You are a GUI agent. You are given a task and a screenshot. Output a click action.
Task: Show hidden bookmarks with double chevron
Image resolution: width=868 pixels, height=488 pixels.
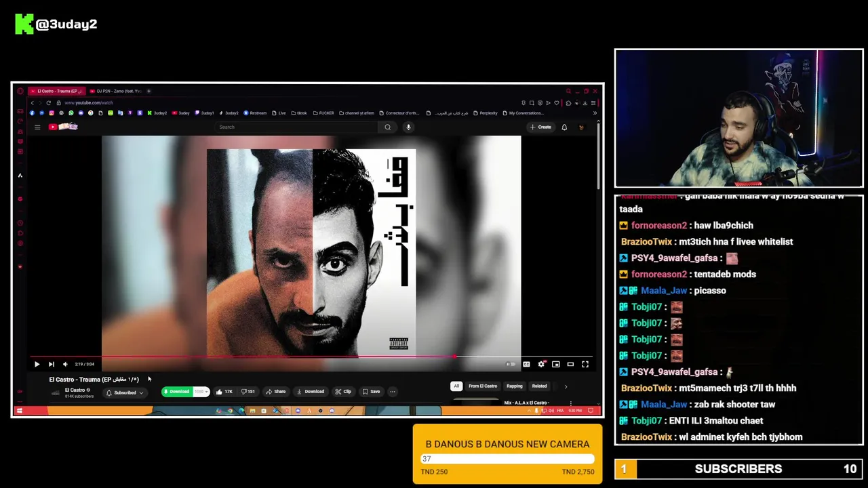click(x=595, y=113)
